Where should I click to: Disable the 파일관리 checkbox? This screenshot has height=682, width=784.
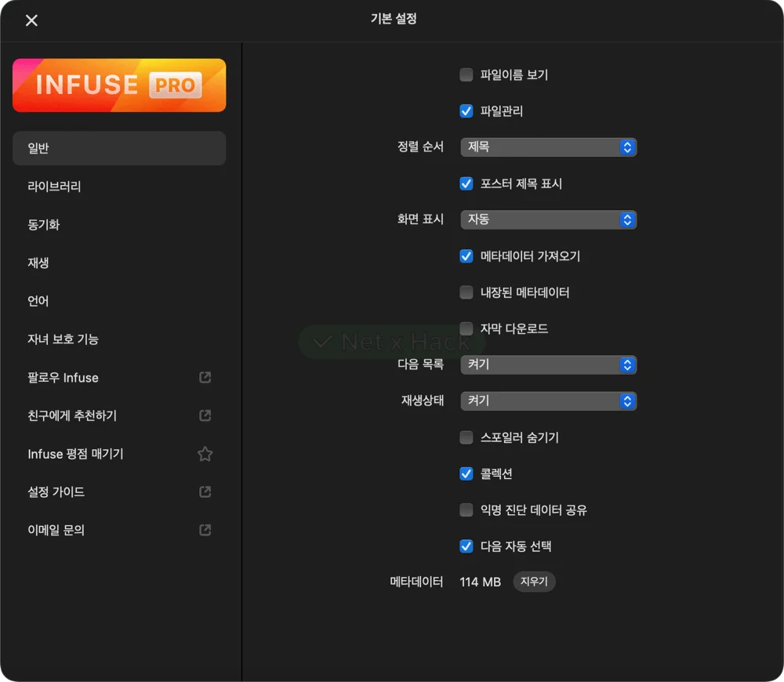pos(466,111)
